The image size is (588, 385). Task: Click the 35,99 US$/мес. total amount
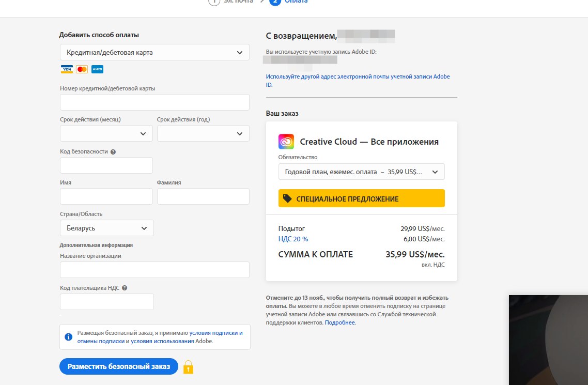point(415,254)
